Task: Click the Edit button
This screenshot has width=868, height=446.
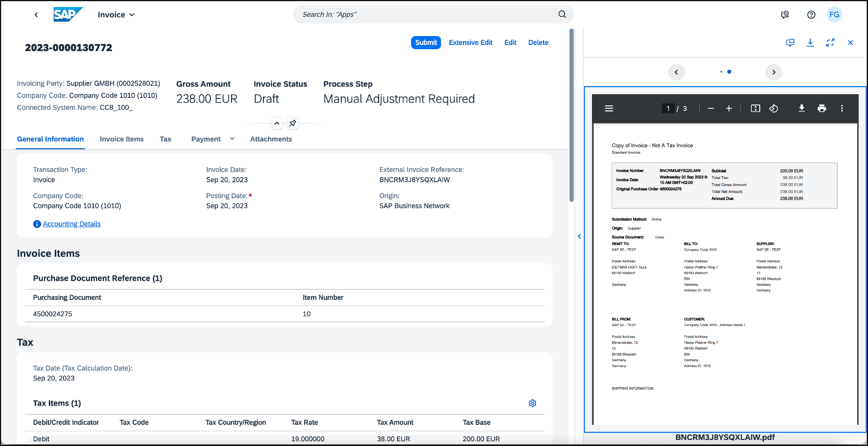Action: point(510,43)
